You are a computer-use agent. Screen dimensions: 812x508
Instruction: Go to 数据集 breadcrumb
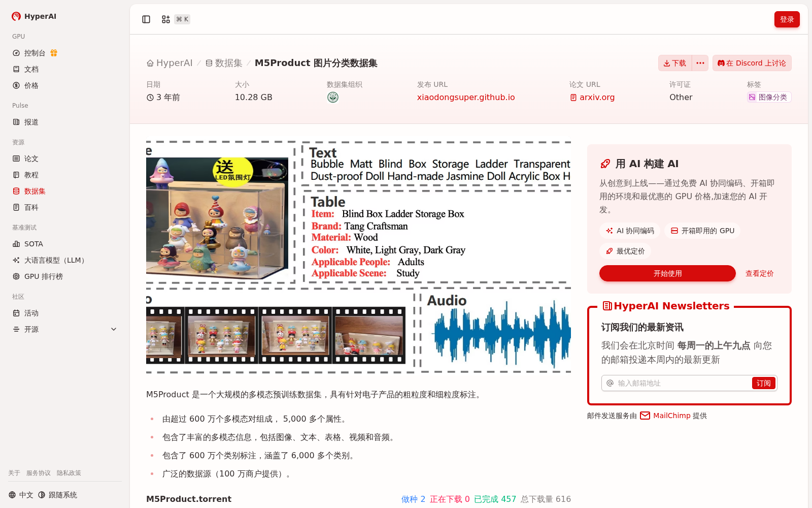pos(224,63)
